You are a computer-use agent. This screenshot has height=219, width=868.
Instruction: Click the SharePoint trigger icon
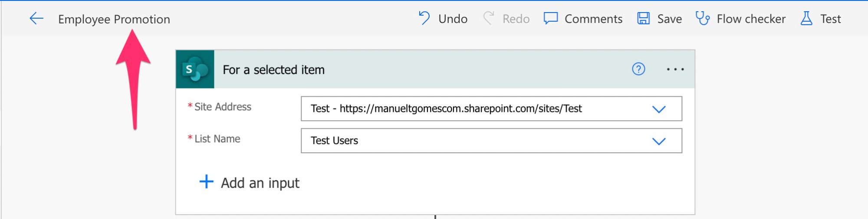point(195,69)
